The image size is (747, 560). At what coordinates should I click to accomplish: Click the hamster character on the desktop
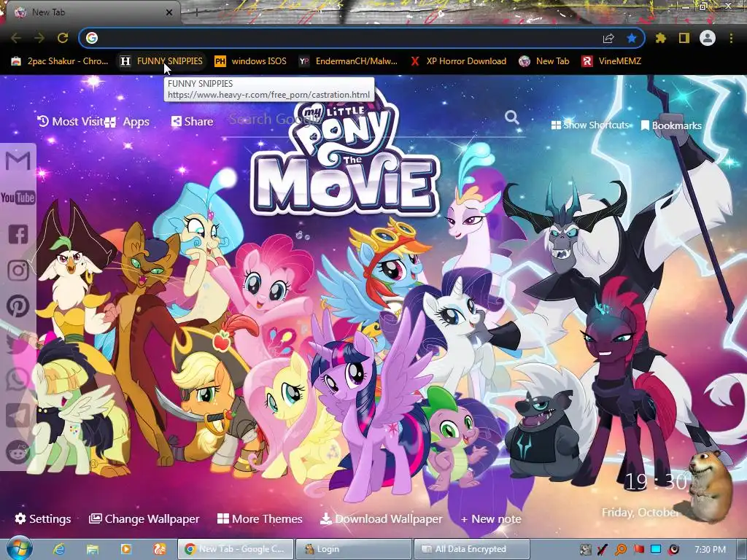[709, 486]
